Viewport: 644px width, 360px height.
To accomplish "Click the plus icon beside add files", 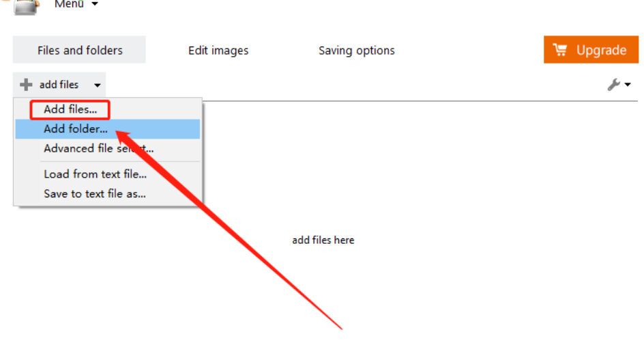I will tap(26, 85).
